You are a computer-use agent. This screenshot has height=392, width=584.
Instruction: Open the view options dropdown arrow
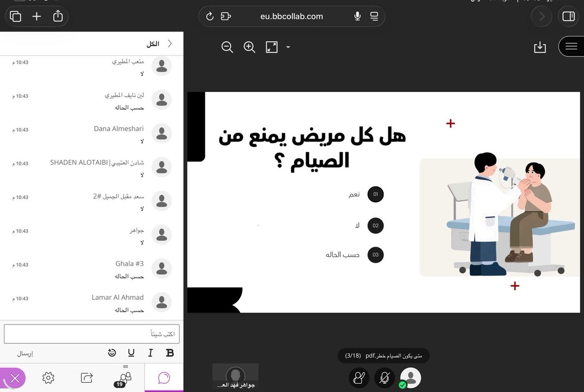click(288, 47)
